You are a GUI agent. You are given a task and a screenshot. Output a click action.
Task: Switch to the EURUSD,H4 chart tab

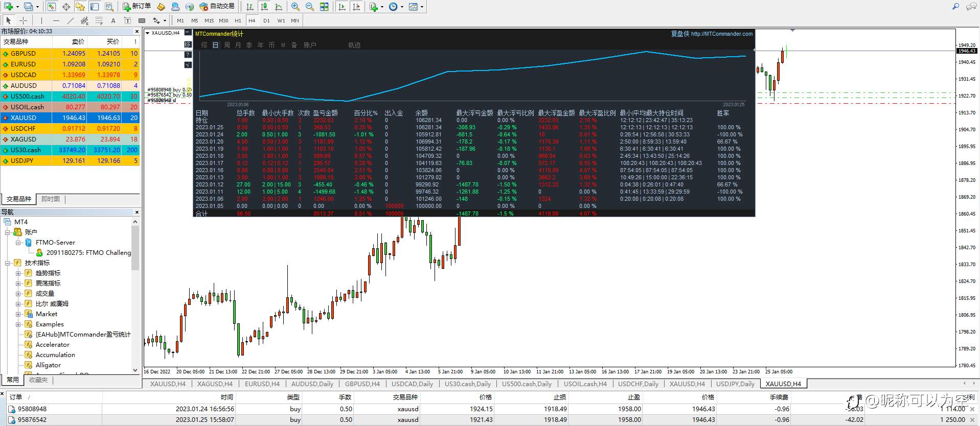click(x=262, y=384)
